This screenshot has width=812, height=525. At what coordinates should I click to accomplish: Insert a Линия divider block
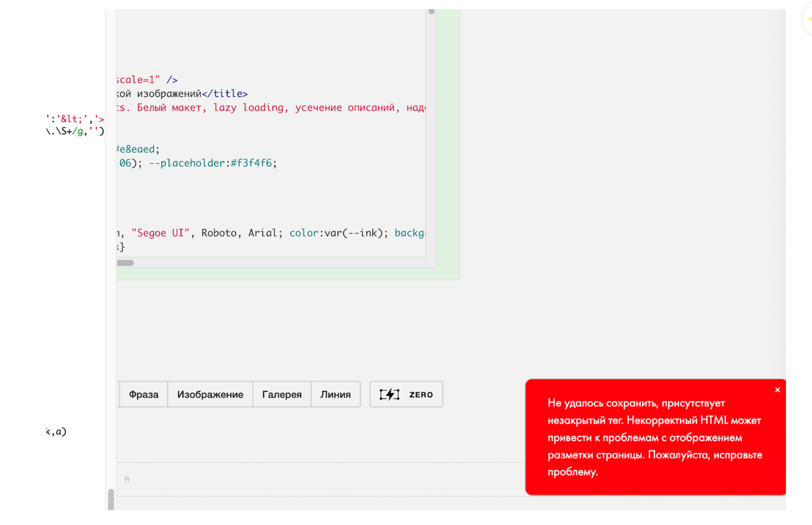tap(335, 394)
